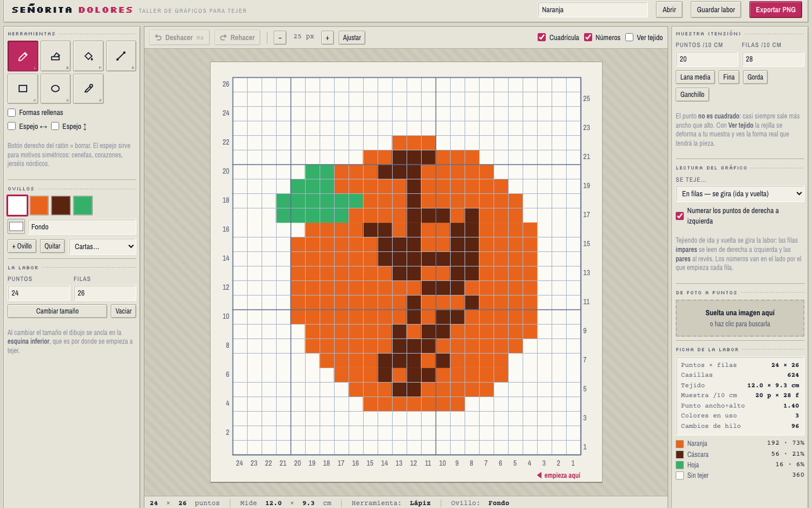Viewport: 812px width, 508px height.
Task: Enable horizontal Espejo mirror
Action: pos(12,126)
